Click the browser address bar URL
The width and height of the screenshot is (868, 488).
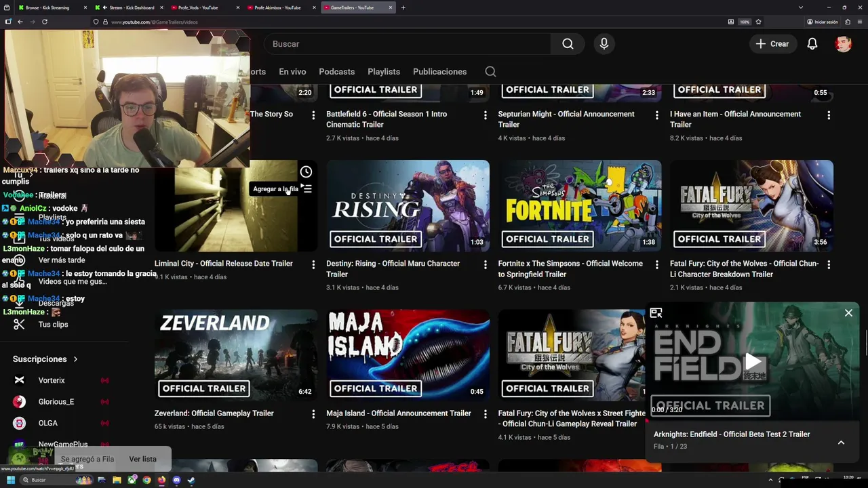(154, 22)
